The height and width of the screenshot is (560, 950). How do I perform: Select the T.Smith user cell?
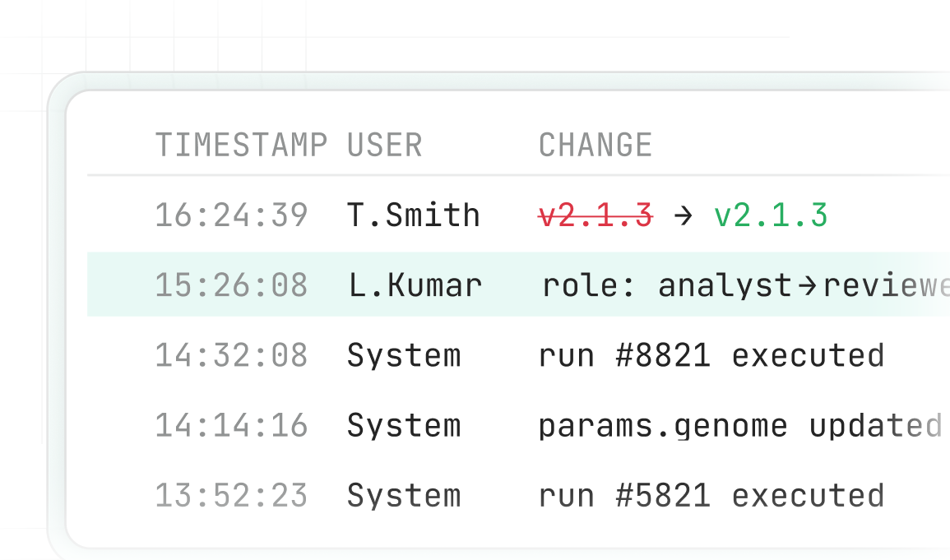(414, 215)
